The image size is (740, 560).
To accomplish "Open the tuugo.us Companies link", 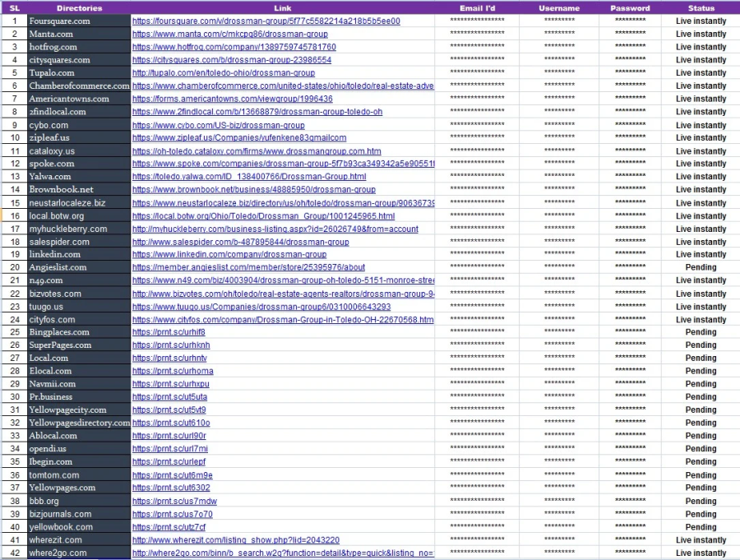I will coord(261,307).
